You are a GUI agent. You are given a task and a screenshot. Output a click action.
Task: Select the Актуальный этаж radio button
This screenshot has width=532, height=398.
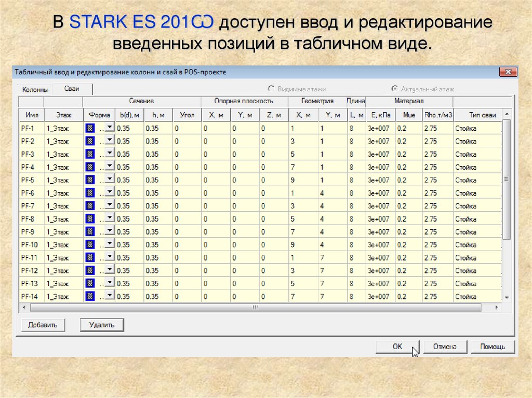(394, 89)
